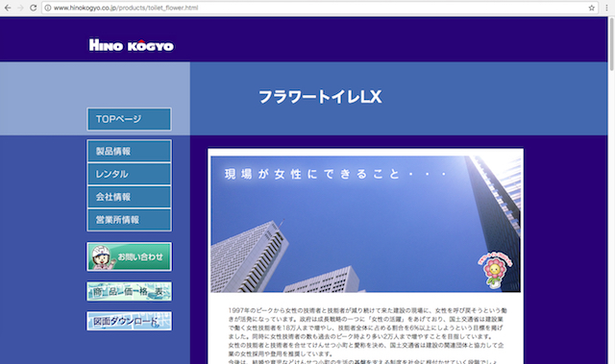The image size is (615, 364).
Task: Open the TOPページ menu button
Action: (129, 119)
